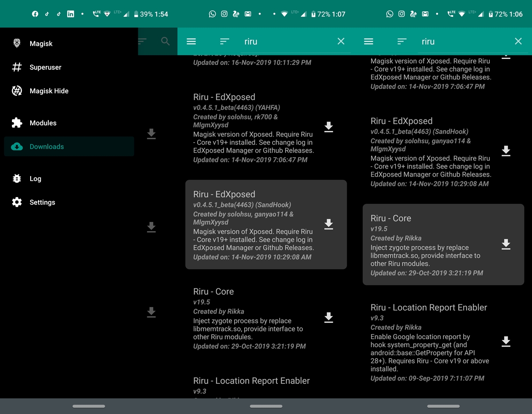Image resolution: width=532 pixels, height=414 pixels.
Task: Open the Modules page
Action: click(x=69, y=123)
